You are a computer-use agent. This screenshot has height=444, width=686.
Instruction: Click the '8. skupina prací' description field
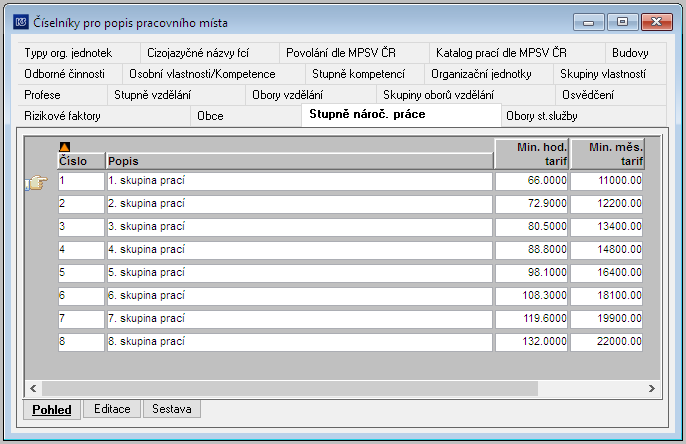click(300, 342)
